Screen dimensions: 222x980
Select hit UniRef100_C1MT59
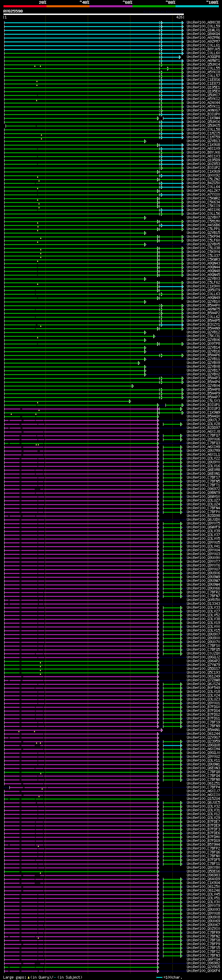tap(203, 137)
